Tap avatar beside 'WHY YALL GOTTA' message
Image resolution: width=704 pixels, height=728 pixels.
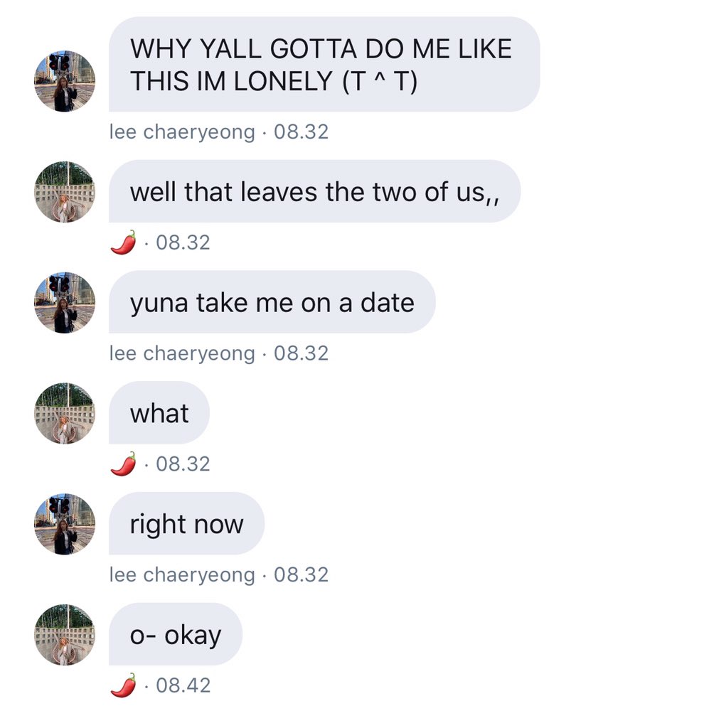tap(65, 81)
